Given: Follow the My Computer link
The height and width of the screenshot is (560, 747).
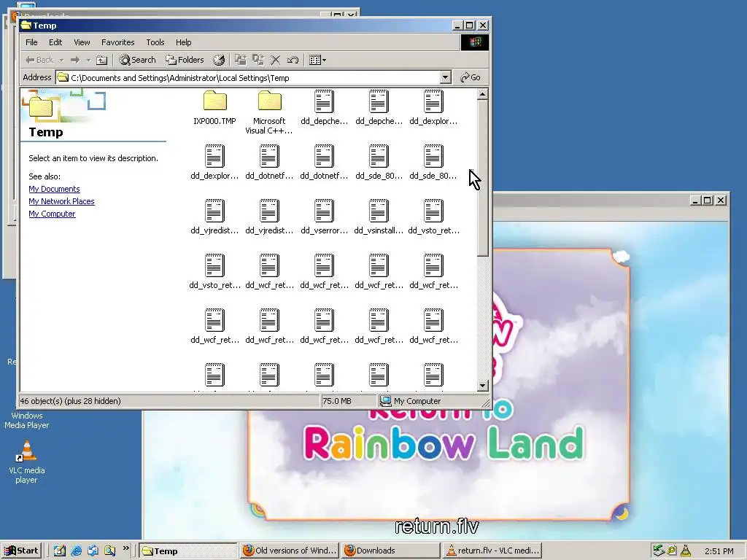Looking at the screenshot, I should pyautogui.click(x=52, y=214).
